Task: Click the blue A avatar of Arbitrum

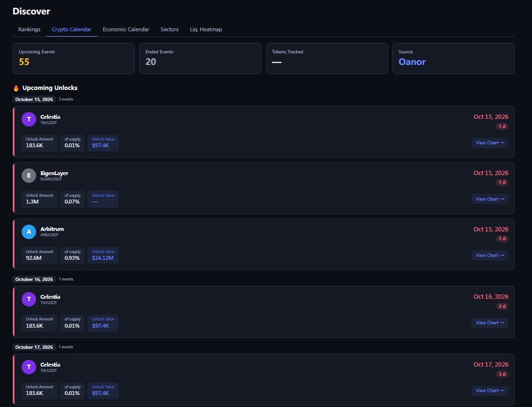Action: pos(29,232)
